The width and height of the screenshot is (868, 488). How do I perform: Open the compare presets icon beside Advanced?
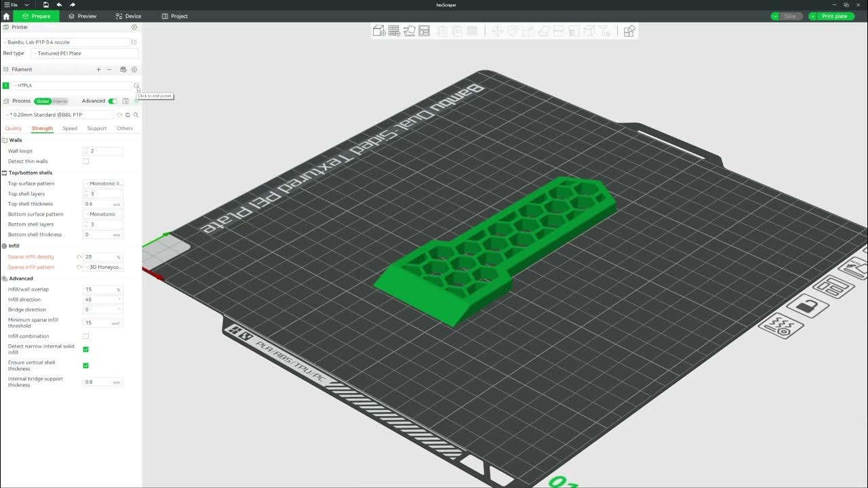125,101
